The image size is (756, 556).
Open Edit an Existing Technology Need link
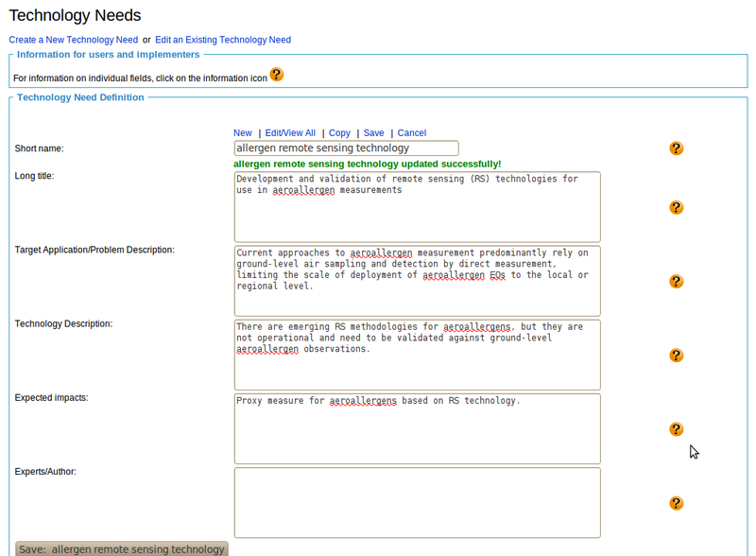(x=223, y=40)
